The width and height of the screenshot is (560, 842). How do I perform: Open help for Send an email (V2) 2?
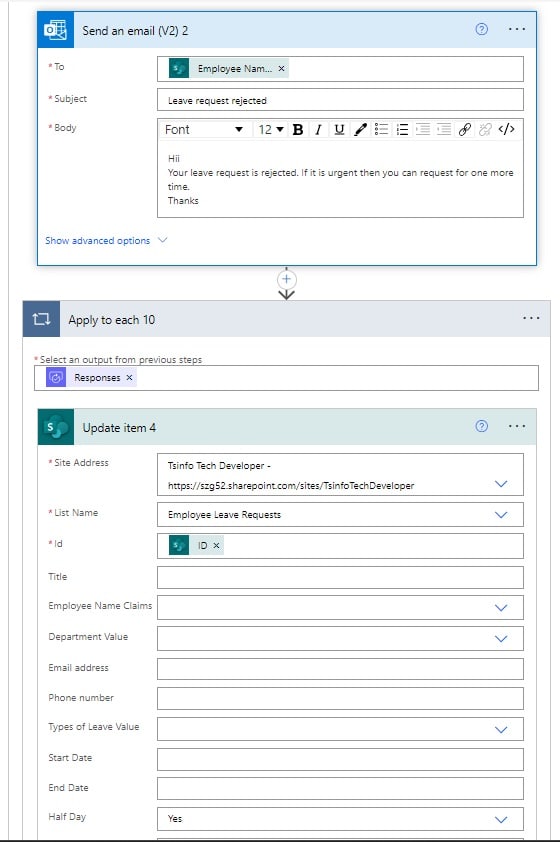pyautogui.click(x=482, y=30)
